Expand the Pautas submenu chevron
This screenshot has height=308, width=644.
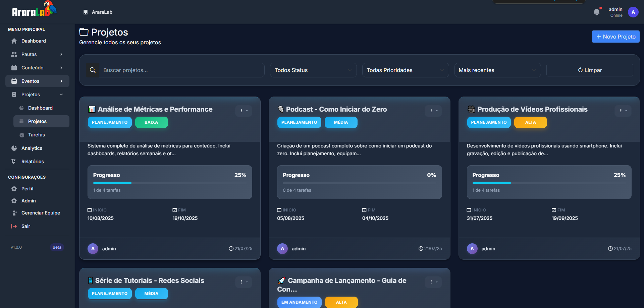coord(61,54)
